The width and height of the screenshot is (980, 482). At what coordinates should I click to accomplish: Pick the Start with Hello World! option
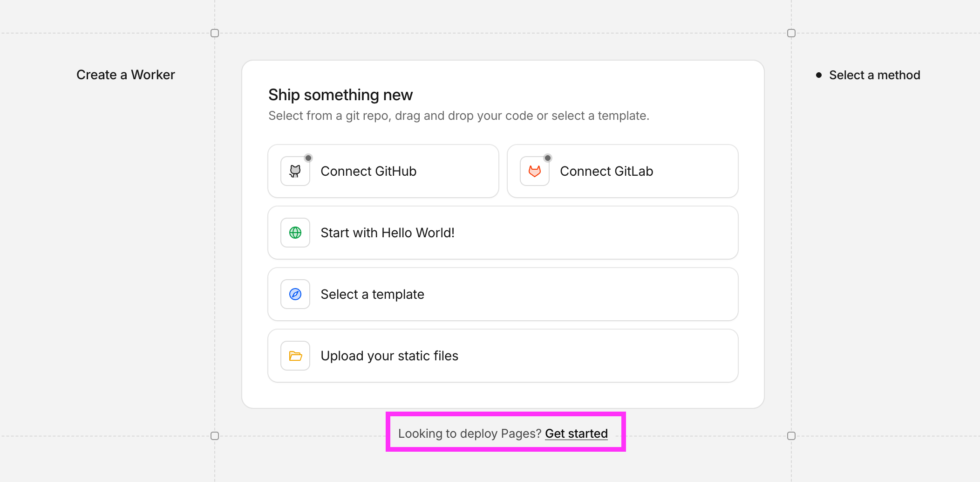(x=503, y=233)
